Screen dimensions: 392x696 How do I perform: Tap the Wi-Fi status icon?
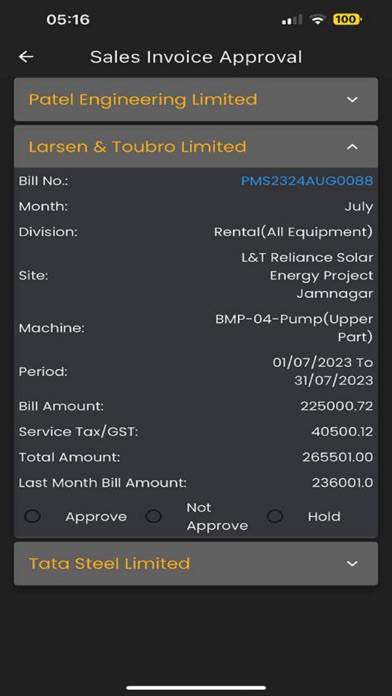(x=318, y=20)
